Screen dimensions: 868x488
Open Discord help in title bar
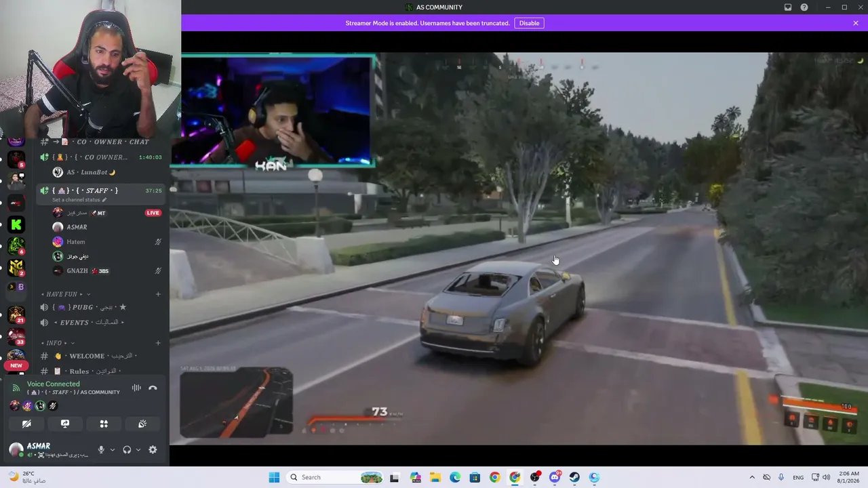point(804,7)
